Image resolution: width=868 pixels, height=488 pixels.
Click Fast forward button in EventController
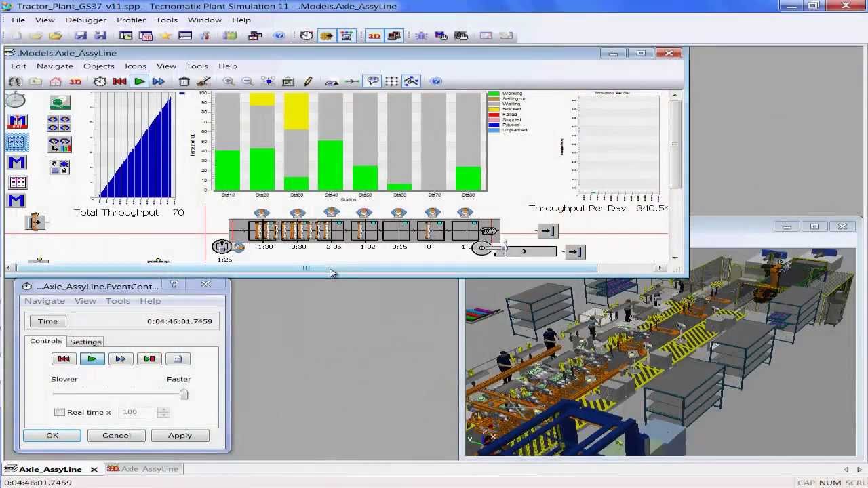coord(120,359)
